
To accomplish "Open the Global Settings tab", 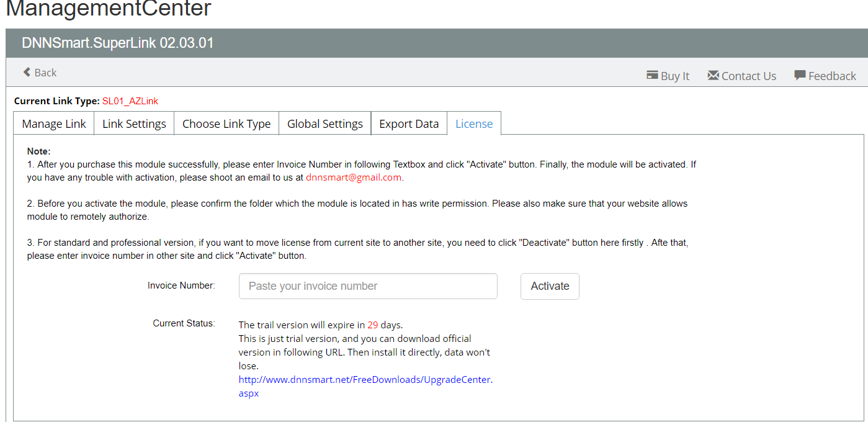I will pyautogui.click(x=325, y=123).
